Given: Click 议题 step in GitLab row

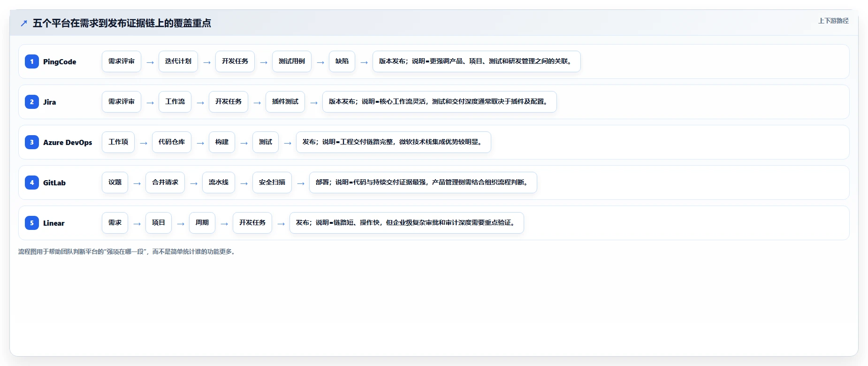Looking at the screenshot, I should point(115,183).
